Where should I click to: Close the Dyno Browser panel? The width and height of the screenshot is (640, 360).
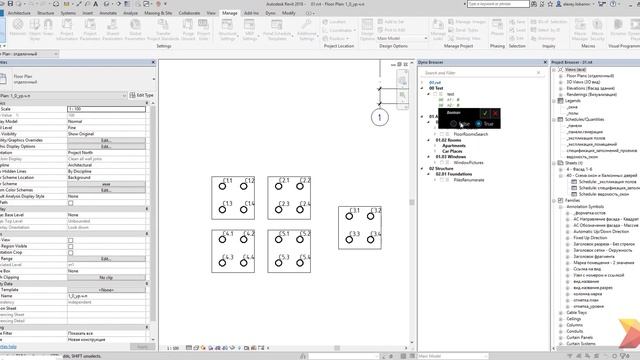click(545, 62)
